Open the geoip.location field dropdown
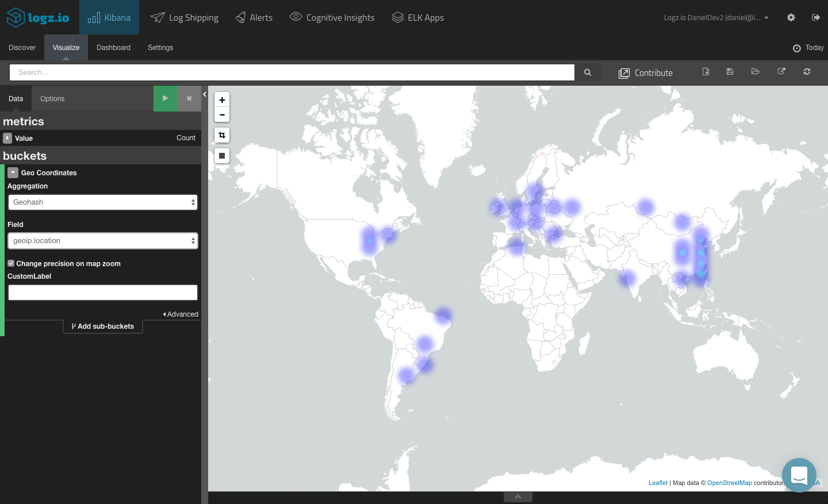 tap(103, 241)
